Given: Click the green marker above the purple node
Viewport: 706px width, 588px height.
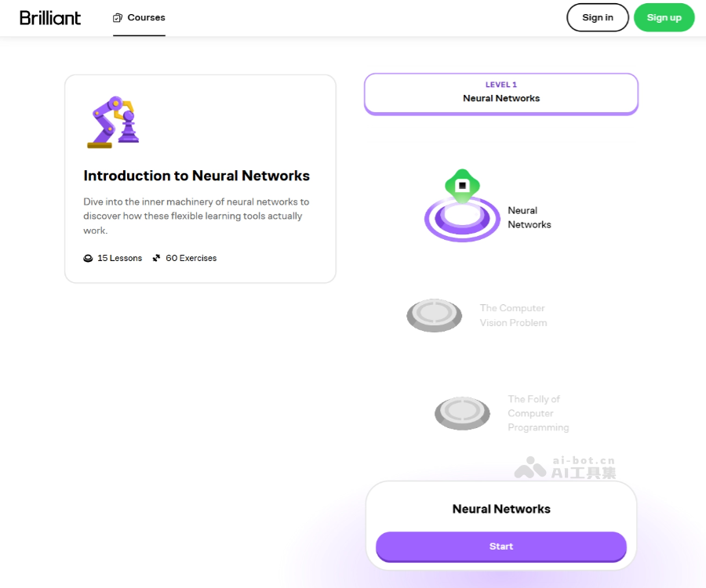Looking at the screenshot, I should [462, 185].
